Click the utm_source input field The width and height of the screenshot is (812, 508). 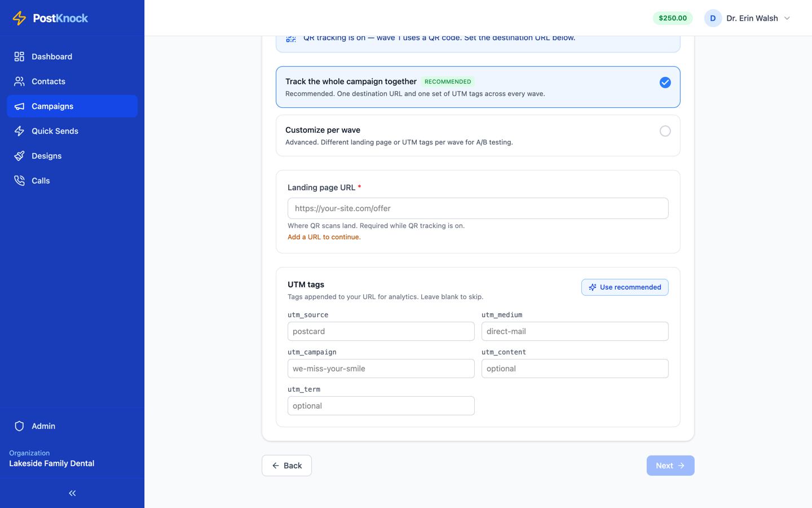click(x=381, y=331)
